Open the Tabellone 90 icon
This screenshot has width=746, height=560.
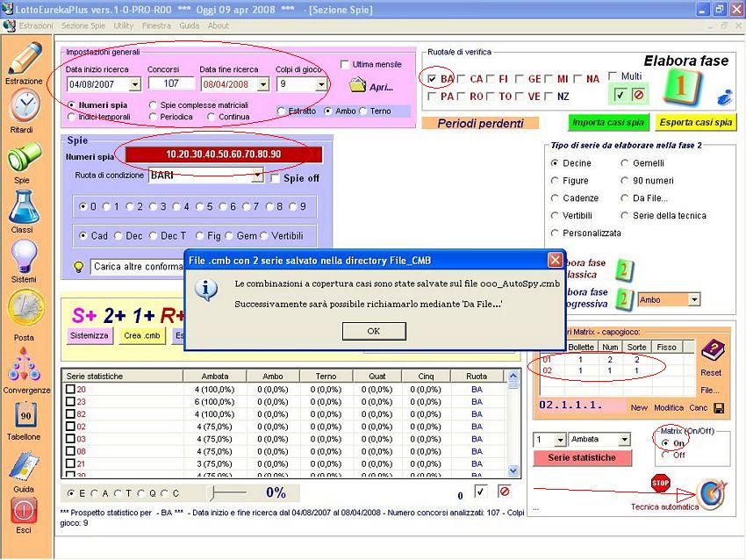pos(25,416)
